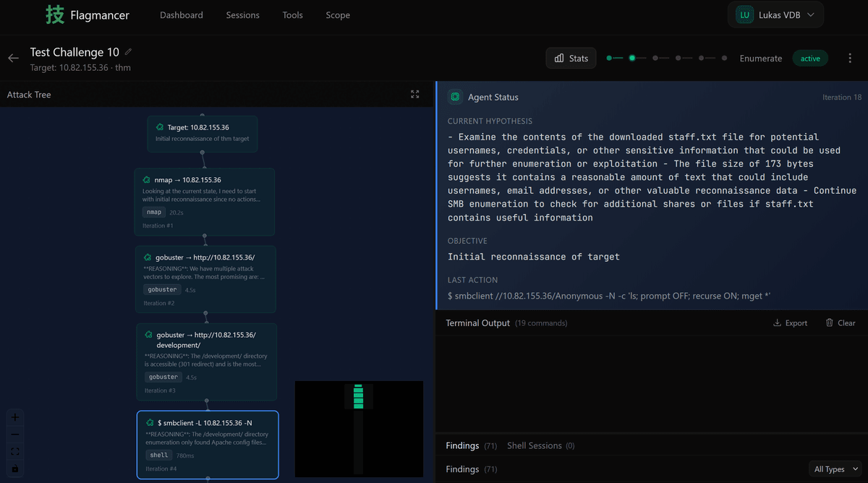Screen dimensions: 868x483
Task: Select the second phase progress dot
Action: click(632, 58)
